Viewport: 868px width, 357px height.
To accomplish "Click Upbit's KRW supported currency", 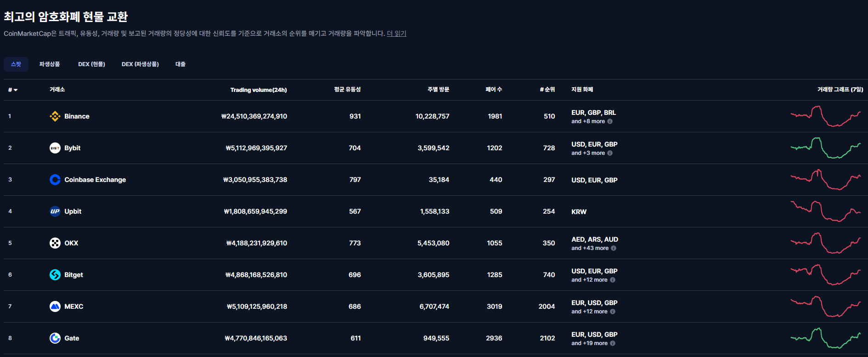I will click(x=579, y=212).
